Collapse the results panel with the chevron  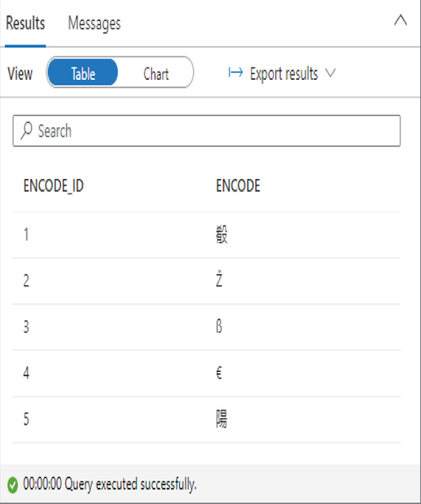click(x=401, y=20)
